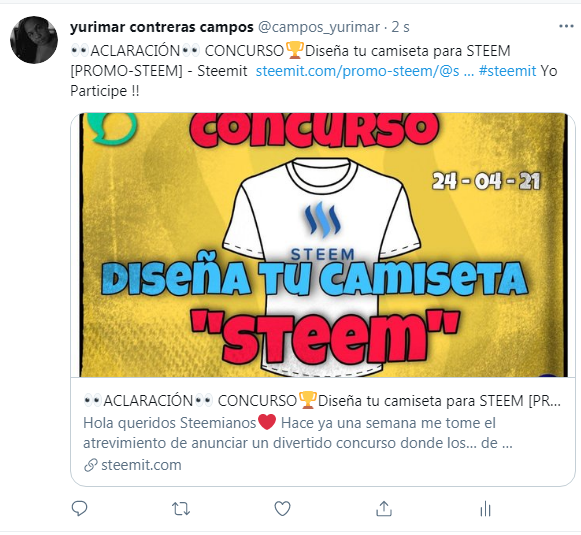Click the chain link icon beside steemit.com
581x535 pixels.
click(x=90, y=465)
